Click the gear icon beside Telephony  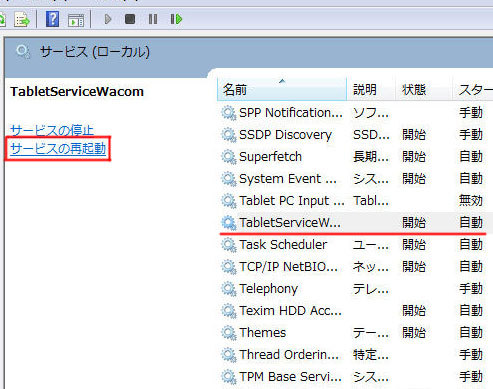(229, 289)
